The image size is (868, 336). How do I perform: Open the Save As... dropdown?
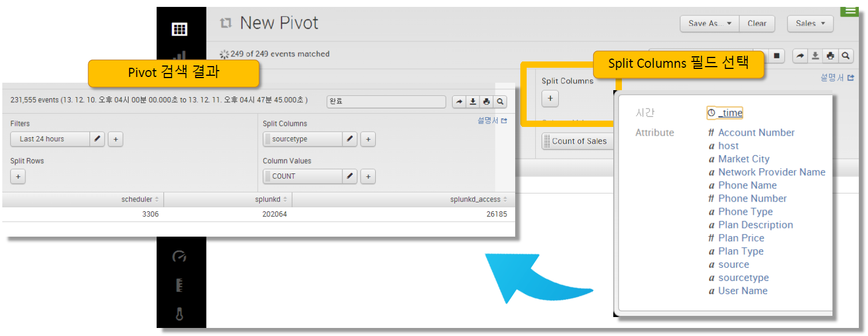click(709, 24)
